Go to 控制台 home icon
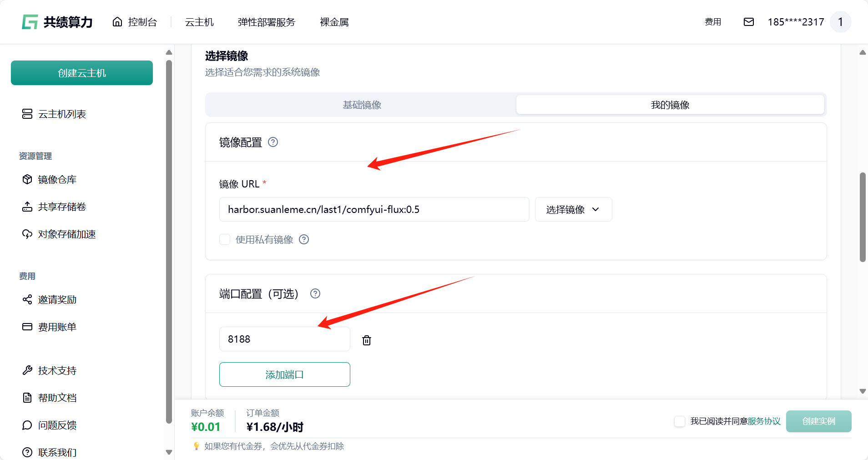 click(x=117, y=22)
